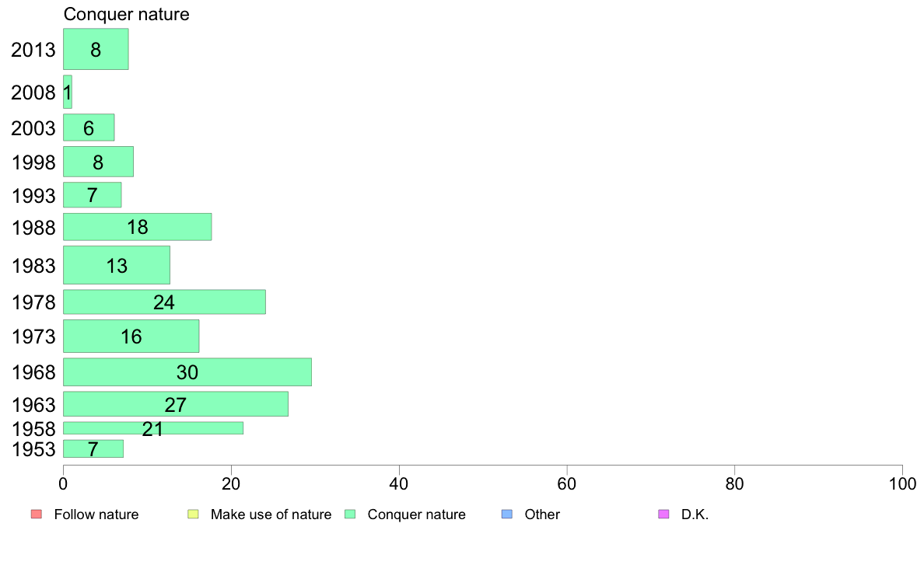The width and height of the screenshot is (924, 572).
Task: Select the 1978 bar with value 24
Action: (x=164, y=302)
